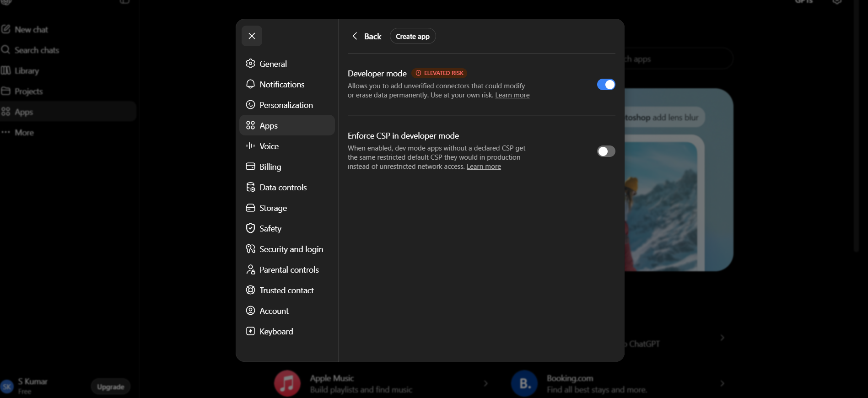This screenshot has width=868, height=398.
Task: Click the Keyboard shortcut icon
Action: [250, 331]
